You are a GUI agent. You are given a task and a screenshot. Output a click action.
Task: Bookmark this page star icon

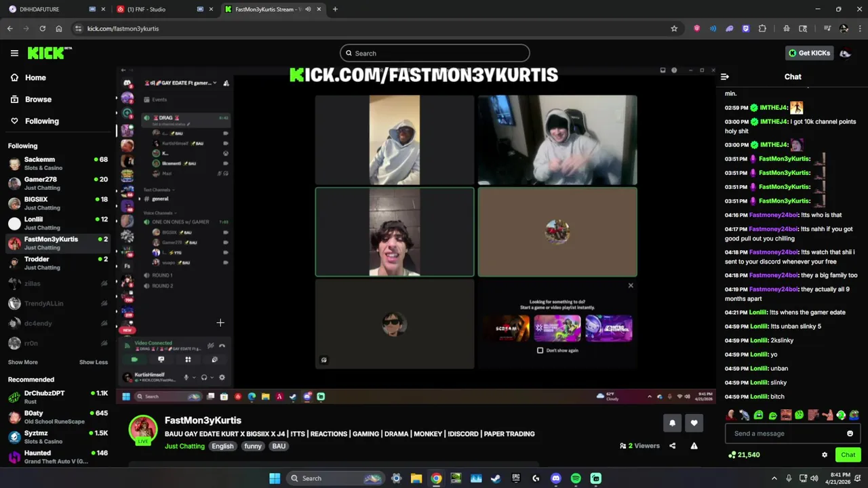[x=674, y=28]
